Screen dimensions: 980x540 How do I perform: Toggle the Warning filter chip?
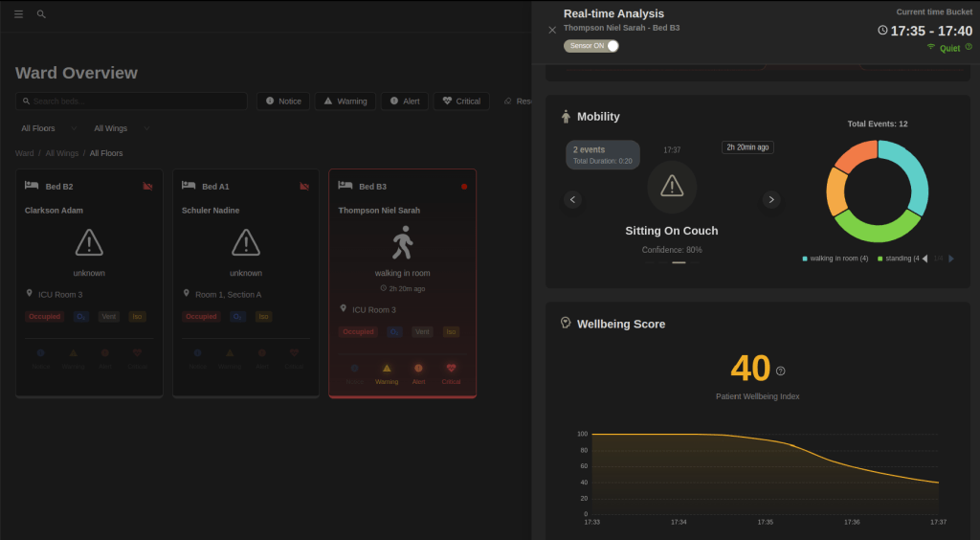pos(345,101)
